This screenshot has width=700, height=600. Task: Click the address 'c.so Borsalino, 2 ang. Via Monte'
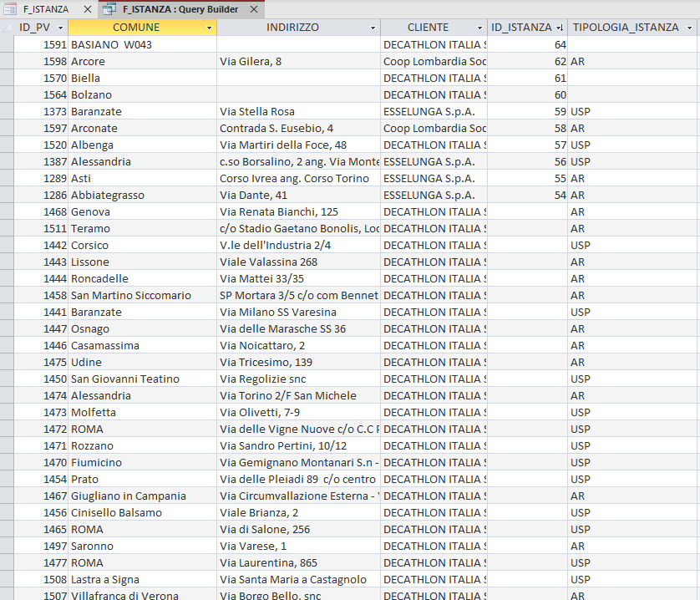(x=299, y=162)
